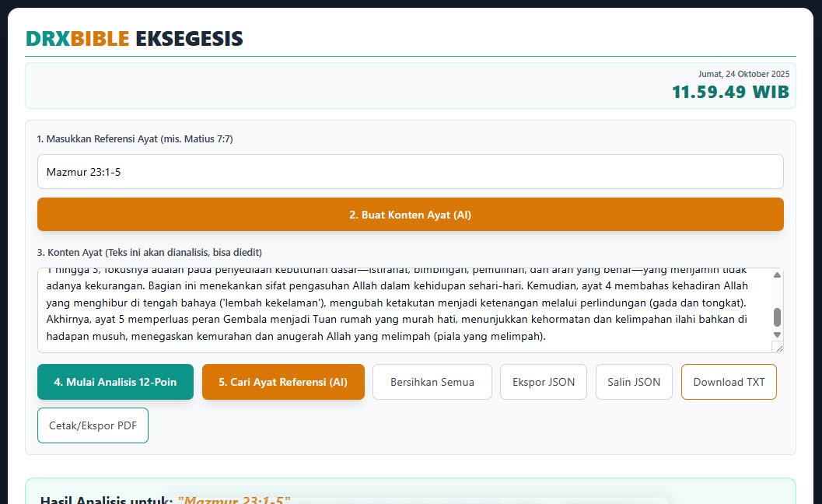Start the Mulai Analisis 12-Poin button
Screen dimensions: 822x504
[x=115, y=382]
